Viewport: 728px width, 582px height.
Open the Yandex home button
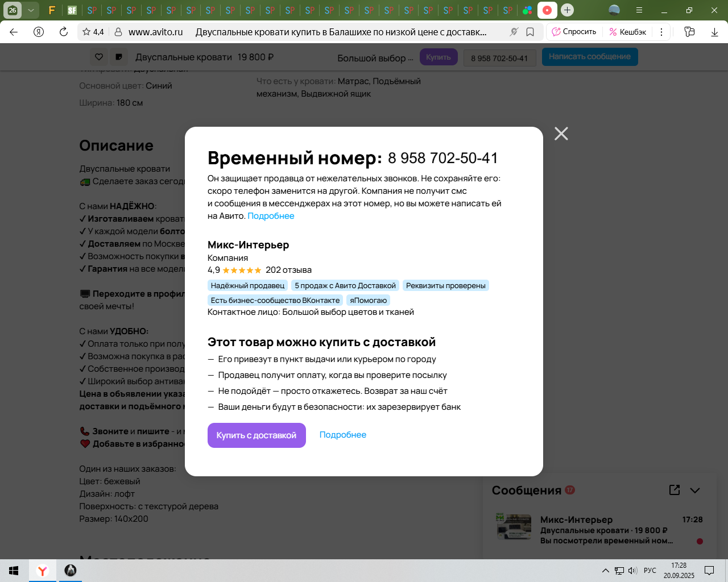pyautogui.click(x=39, y=32)
